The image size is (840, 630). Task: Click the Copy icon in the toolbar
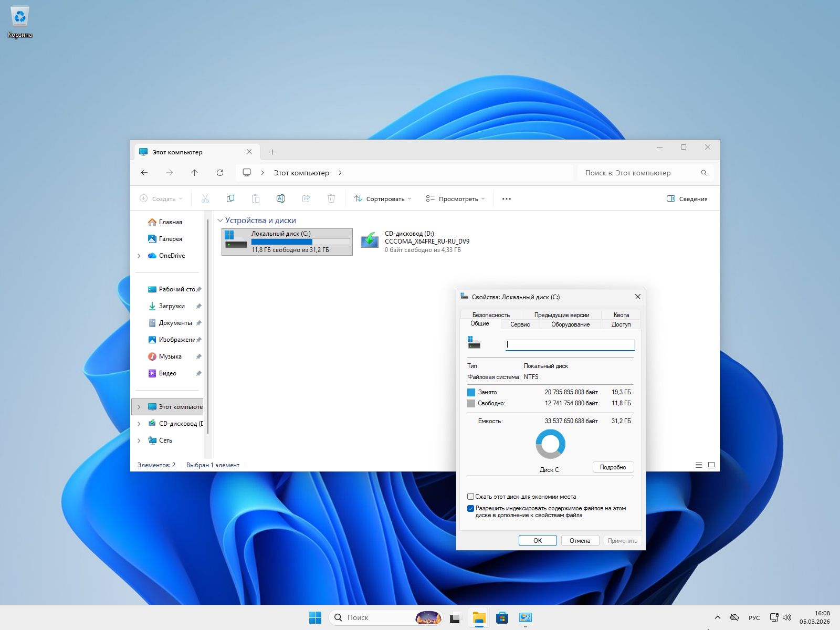pyautogui.click(x=230, y=198)
